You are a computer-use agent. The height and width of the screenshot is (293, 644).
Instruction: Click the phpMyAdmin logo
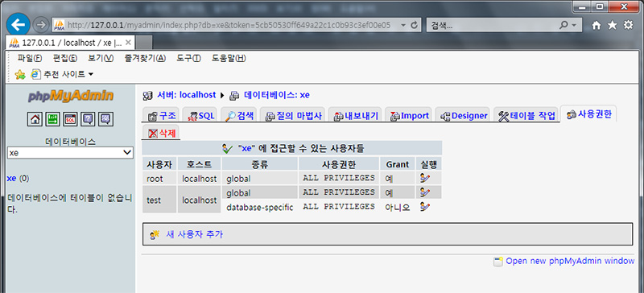click(x=71, y=96)
